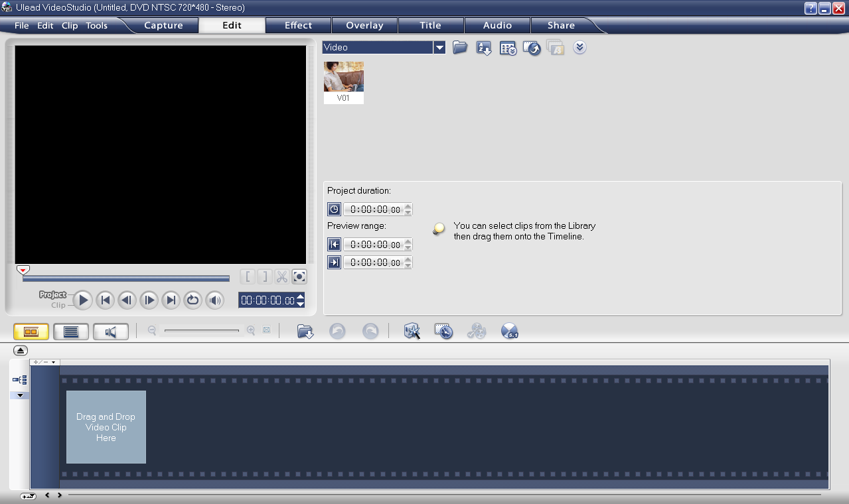
Task: Collapse the timeline panel with the up arrow
Action: [x=19, y=350]
